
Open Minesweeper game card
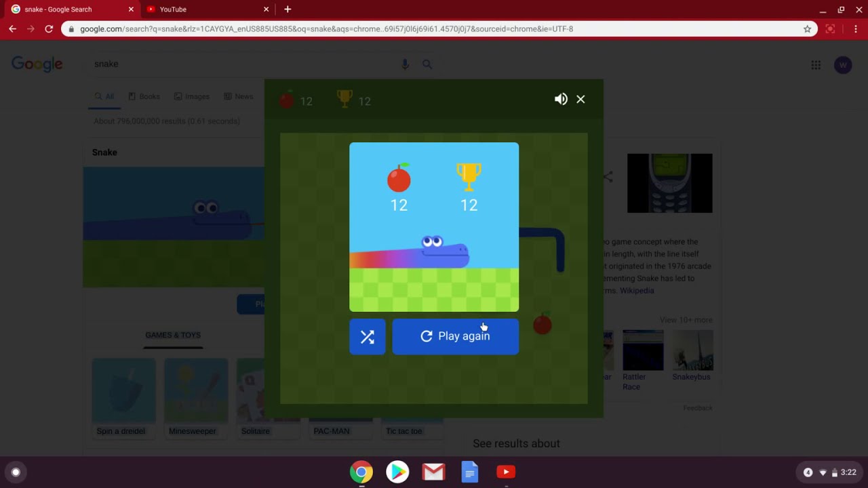tap(196, 398)
